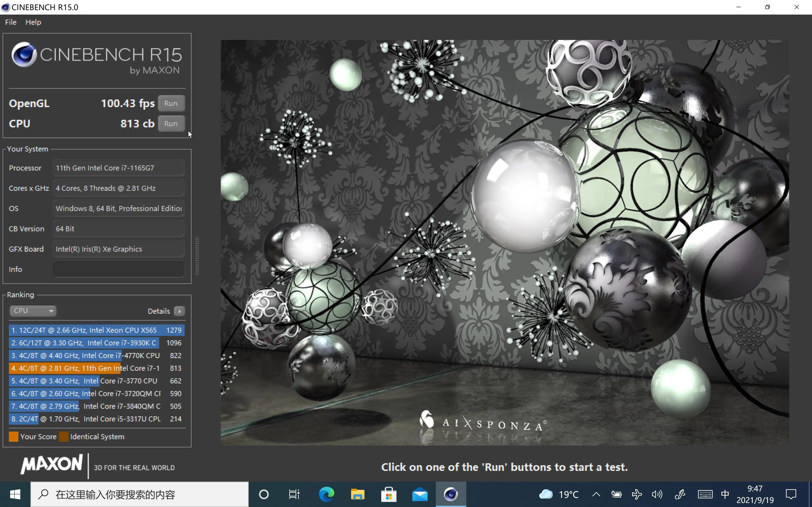Viewport: 812px width, 507px height.
Task: Show hidden system tray icons
Action: [596, 494]
